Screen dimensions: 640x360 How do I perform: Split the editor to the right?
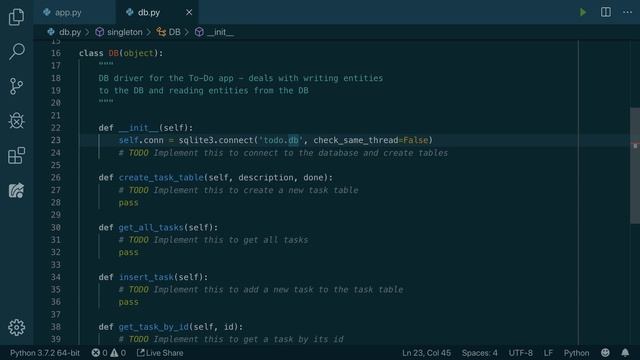click(606, 12)
